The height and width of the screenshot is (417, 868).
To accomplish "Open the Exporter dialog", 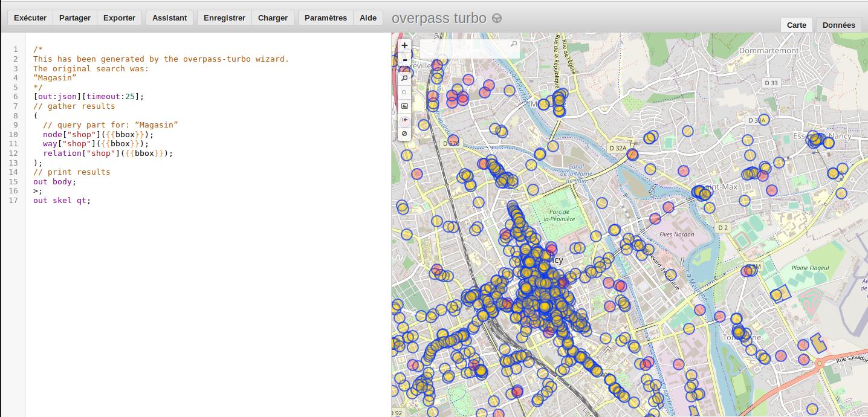I will click(x=120, y=18).
